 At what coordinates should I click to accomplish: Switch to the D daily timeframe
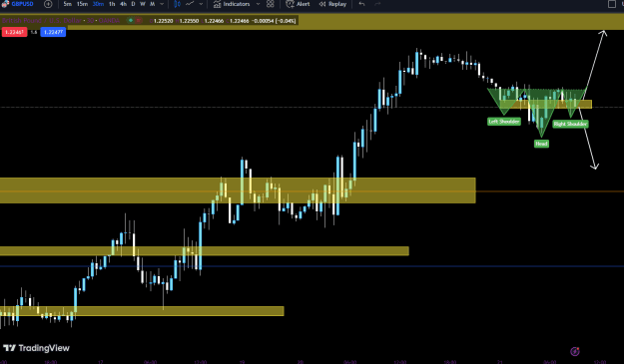(134, 4)
